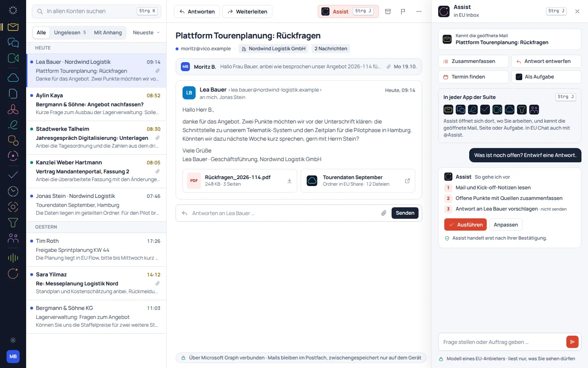
Task: Archive the open mail using the archive box icon
Action: 388,11
